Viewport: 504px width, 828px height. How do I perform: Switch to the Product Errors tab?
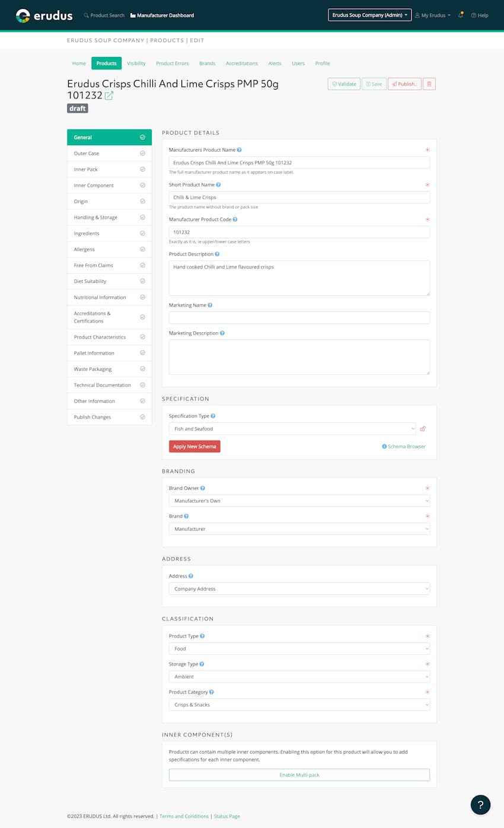173,63
